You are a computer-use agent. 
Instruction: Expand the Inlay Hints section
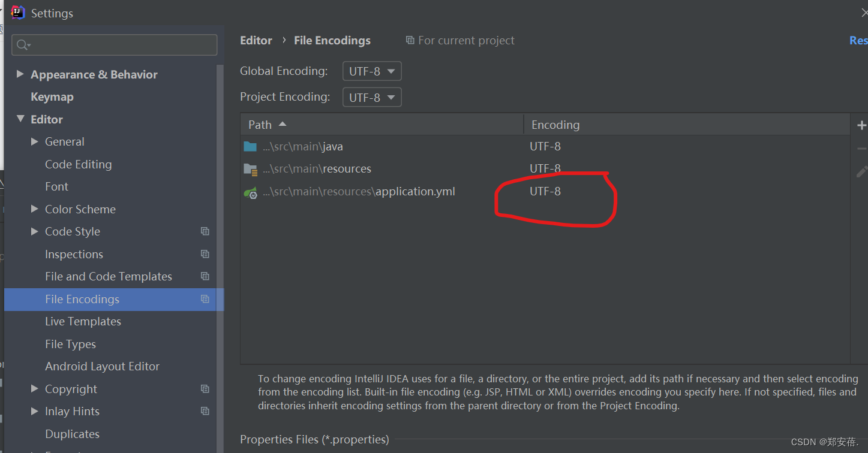35,411
